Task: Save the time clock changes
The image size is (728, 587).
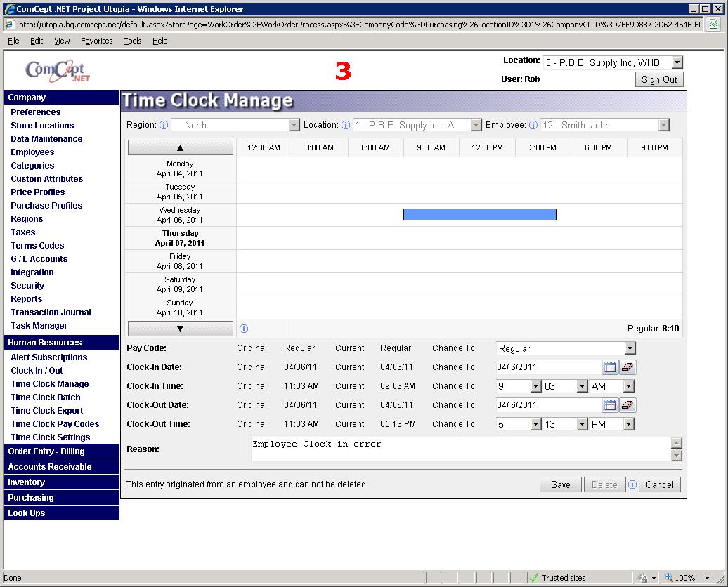Action: pos(560,484)
